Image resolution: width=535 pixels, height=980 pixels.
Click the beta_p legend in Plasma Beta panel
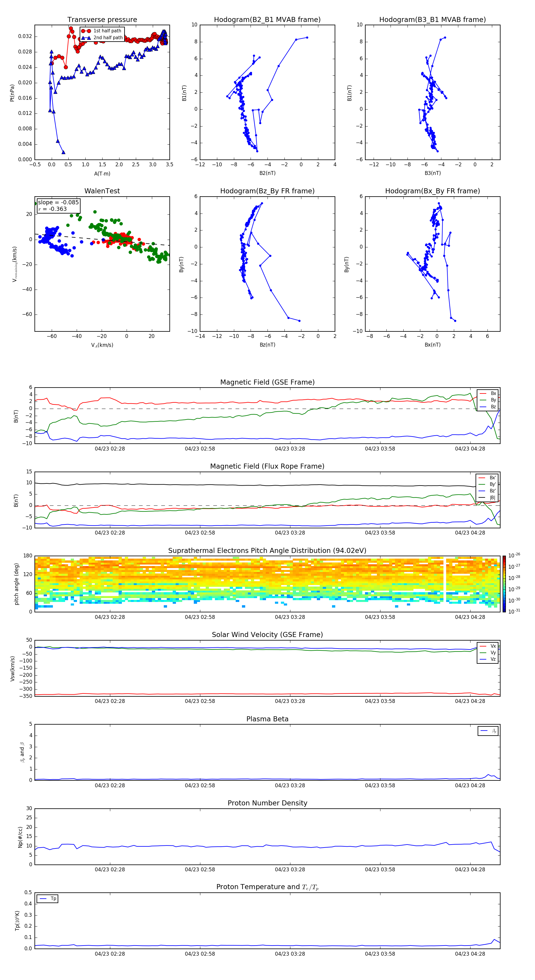tap(488, 731)
